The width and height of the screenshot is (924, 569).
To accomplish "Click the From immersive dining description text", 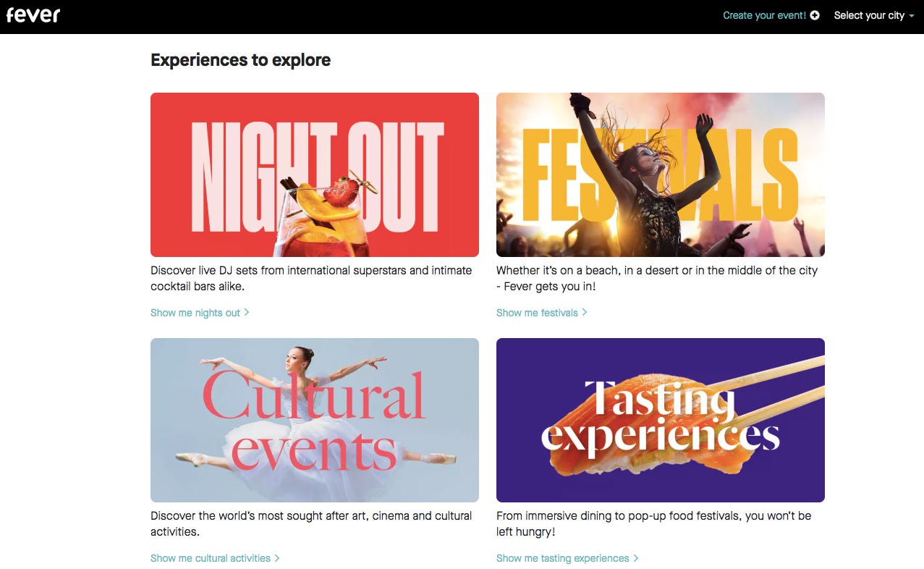I will point(654,523).
